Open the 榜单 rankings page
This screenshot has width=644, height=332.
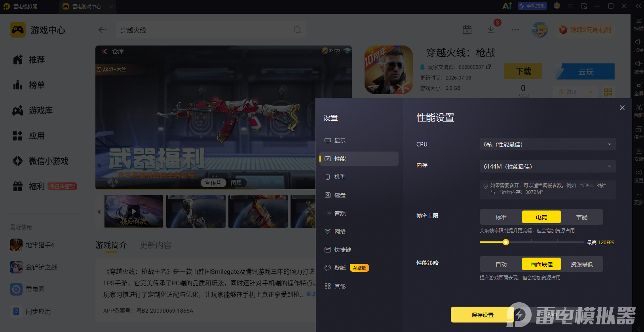(29, 85)
